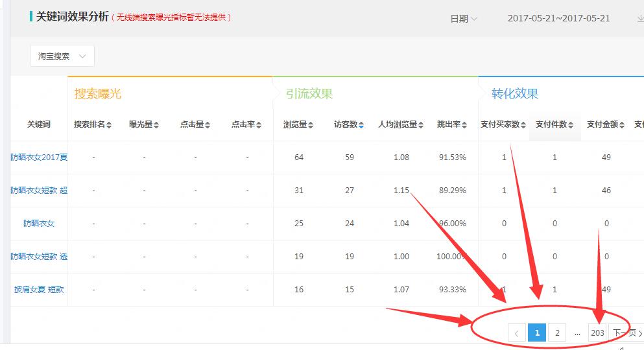Select the 支付件数 column header
Image resolution: width=644 pixels, height=350 pixels.
[x=555, y=124]
